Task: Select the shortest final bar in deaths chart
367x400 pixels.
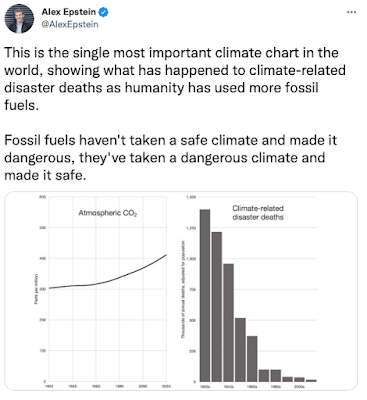Action: pos(311,380)
